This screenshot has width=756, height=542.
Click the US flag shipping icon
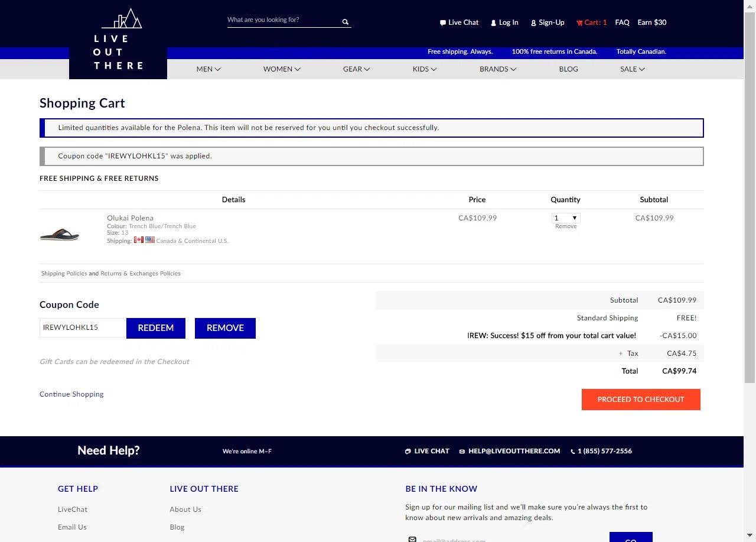150,240
